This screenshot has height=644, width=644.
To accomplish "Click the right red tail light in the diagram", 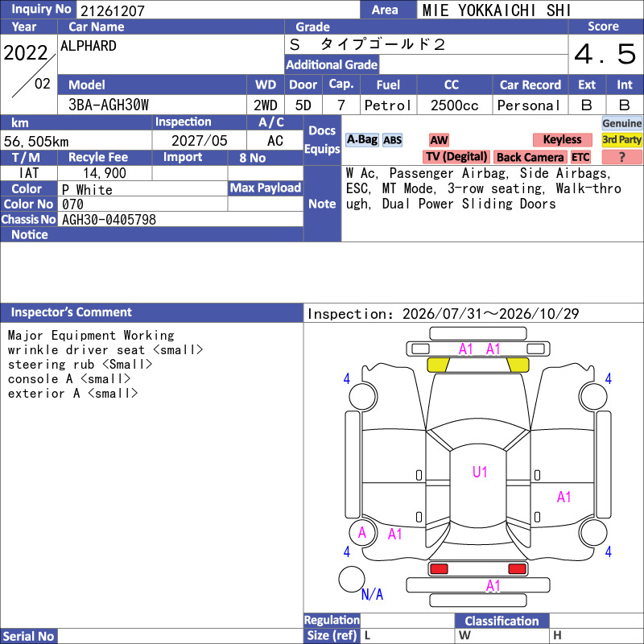I will (517, 568).
